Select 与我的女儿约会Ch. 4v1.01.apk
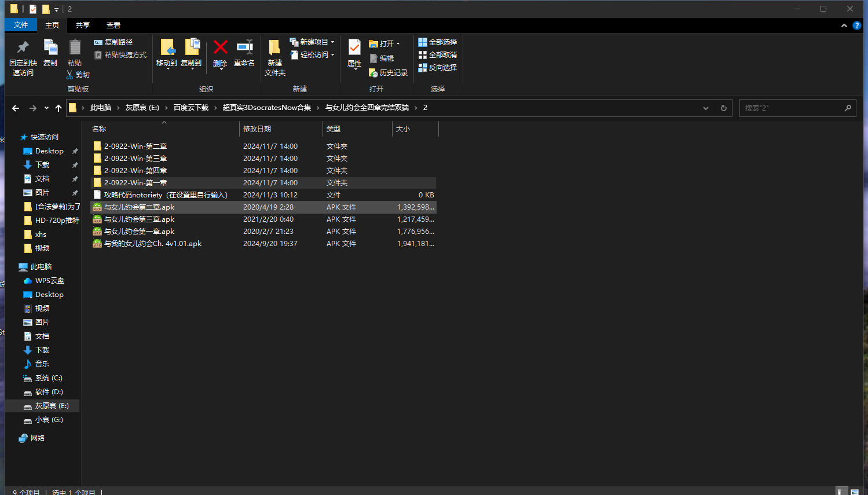The height and width of the screenshot is (495, 868). (263, 244)
